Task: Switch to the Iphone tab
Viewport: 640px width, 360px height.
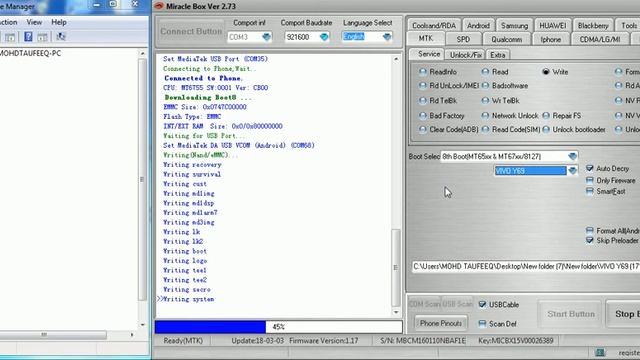Action: click(x=550, y=39)
